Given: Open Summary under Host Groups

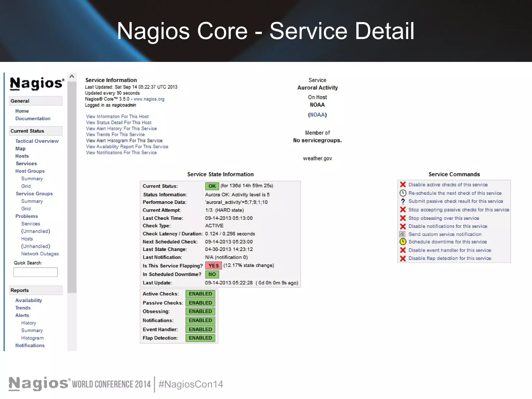Looking at the screenshot, I should click(32, 179).
